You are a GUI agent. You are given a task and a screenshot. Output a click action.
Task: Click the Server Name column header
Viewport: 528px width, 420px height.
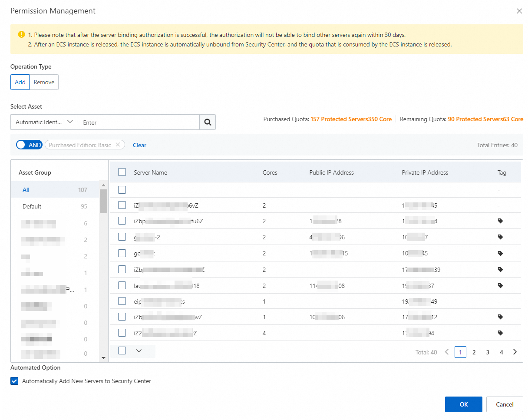pos(150,172)
